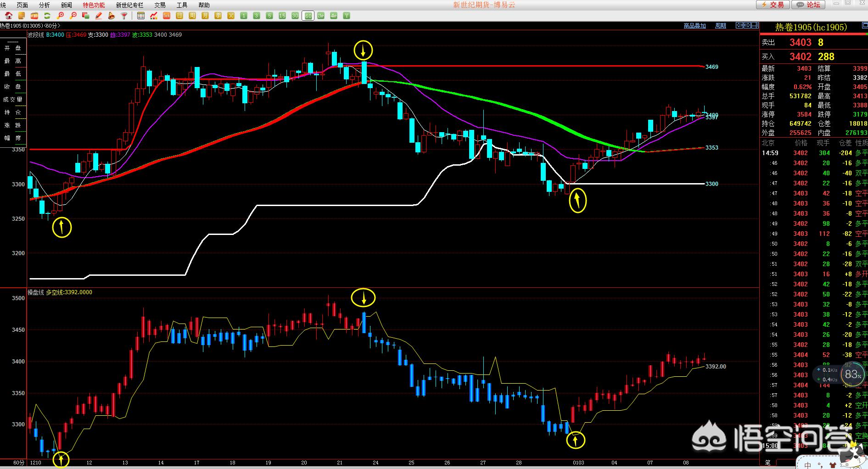Select the 60-minute chart period
The width and height of the screenshot is (868, 469).
(x=308, y=16)
